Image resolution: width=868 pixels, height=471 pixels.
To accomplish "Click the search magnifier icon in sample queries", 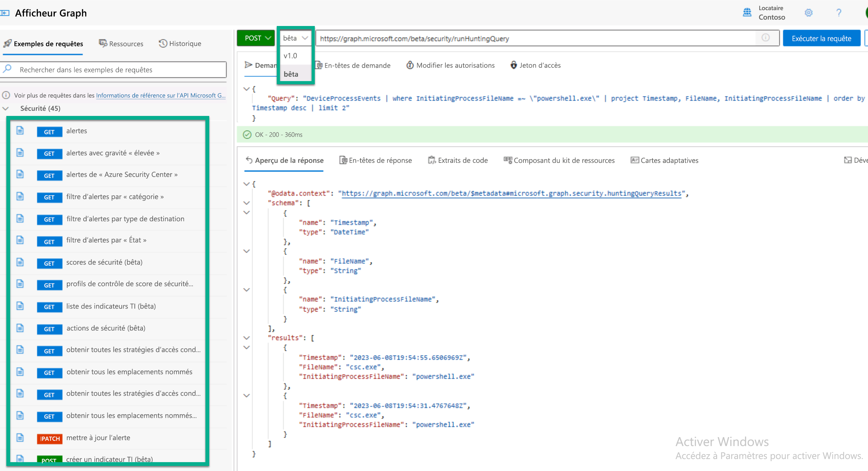I will click(x=7, y=69).
